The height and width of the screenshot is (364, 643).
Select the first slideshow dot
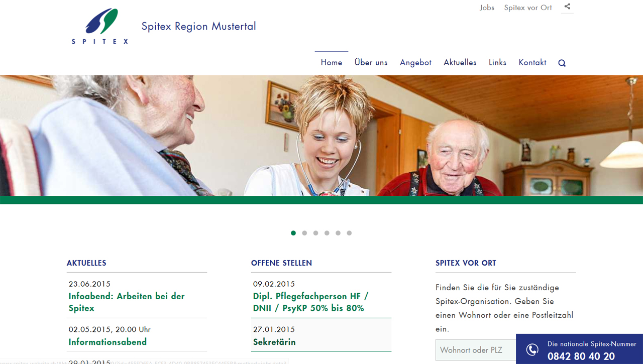pyautogui.click(x=293, y=233)
